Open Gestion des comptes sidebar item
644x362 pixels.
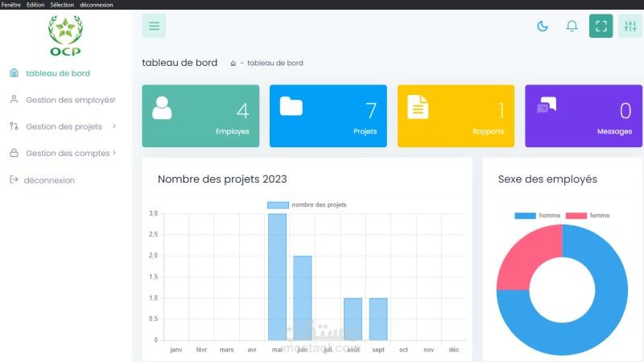pos(68,153)
